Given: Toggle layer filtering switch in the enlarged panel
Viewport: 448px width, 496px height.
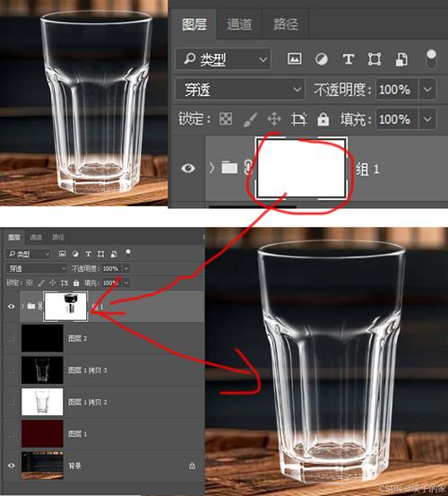Looking at the screenshot, I should coord(431,59).
